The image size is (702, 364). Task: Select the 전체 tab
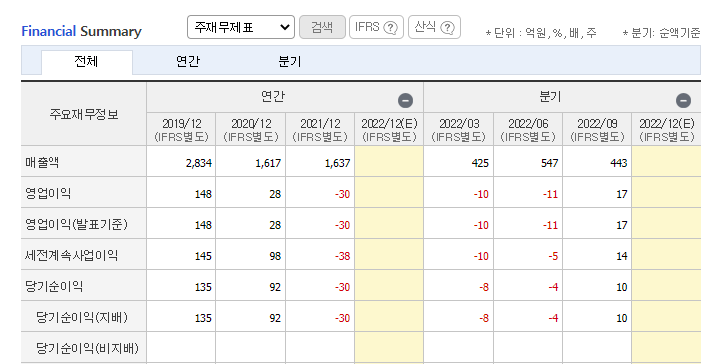(x=86, y=62)
